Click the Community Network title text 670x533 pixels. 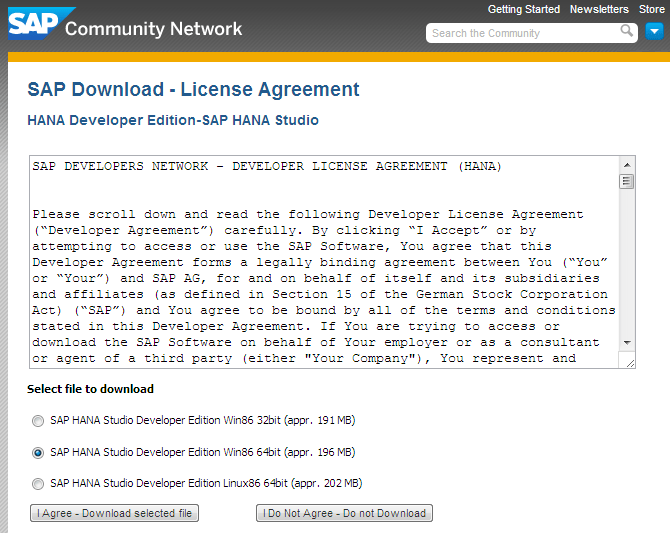click(x=153, y=29)
